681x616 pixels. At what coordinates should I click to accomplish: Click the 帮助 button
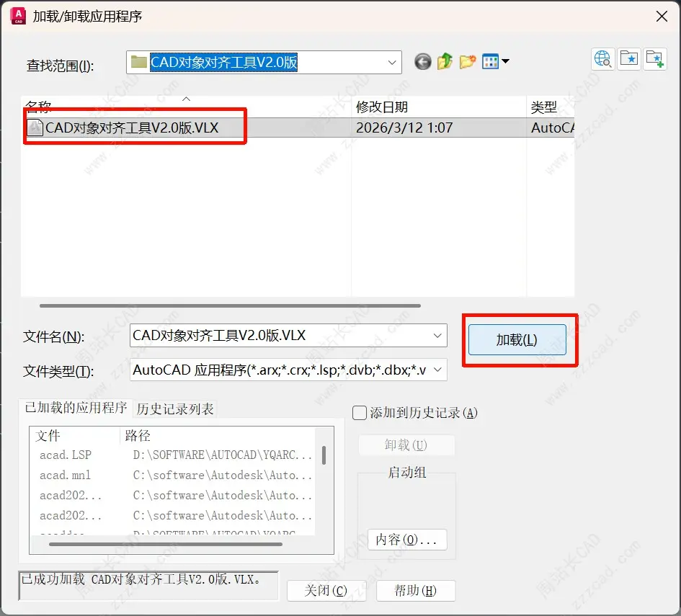coord(416,590)
